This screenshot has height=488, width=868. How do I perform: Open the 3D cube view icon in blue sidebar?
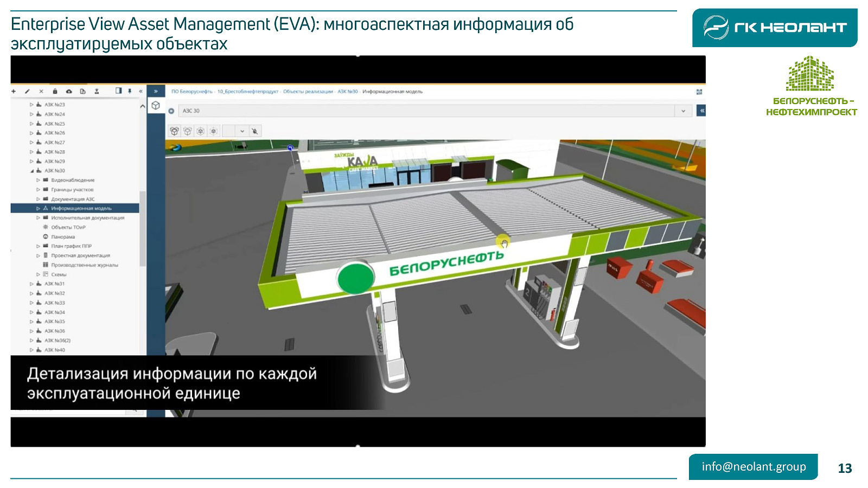click(156, 106)
